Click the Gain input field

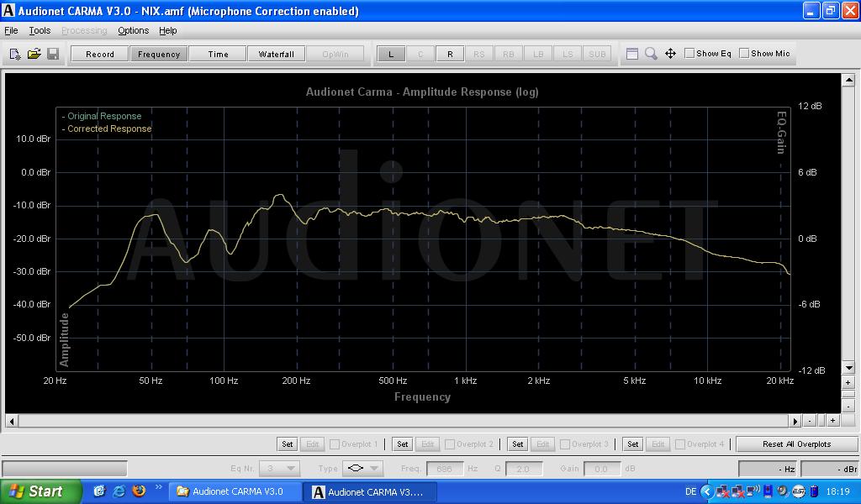[602, 469]
